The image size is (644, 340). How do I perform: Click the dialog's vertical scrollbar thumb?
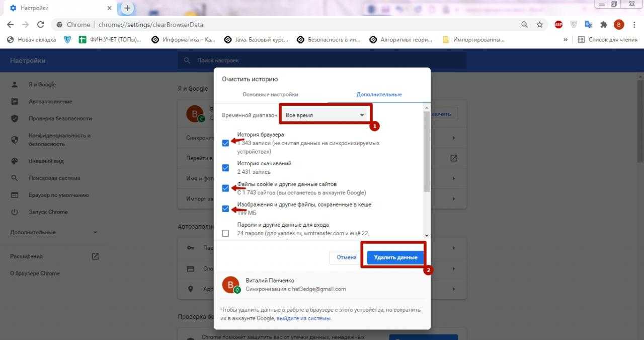pos(427,151)
